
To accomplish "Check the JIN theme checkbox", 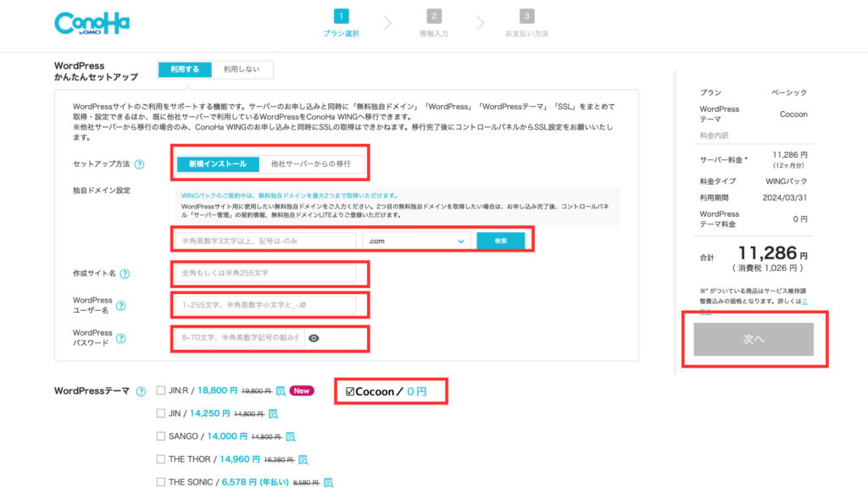I will click(x=160, y=413).
